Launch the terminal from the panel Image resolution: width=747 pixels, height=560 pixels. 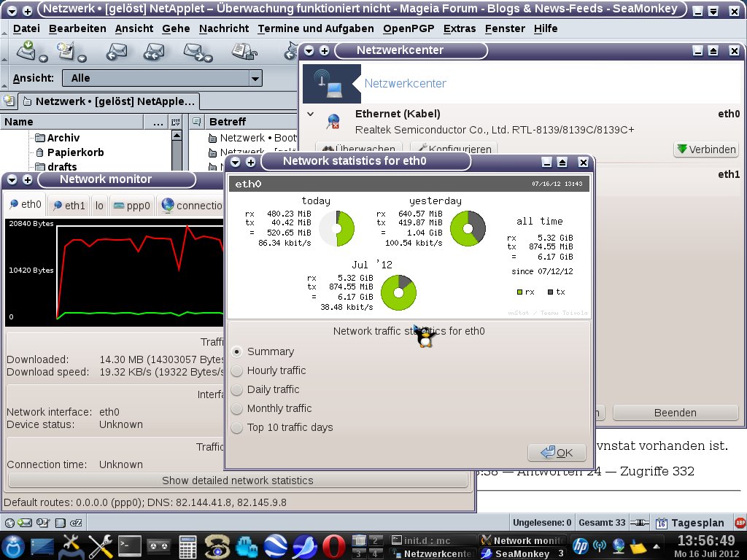pos(130,546)
